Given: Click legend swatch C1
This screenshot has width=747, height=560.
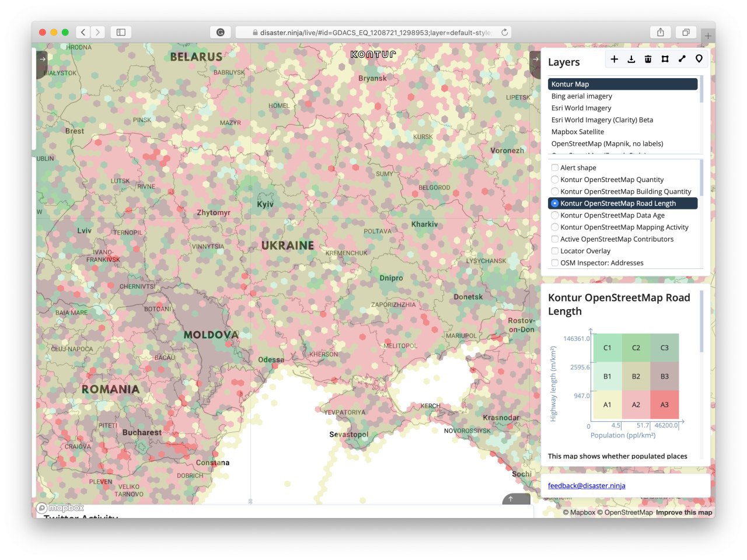Looking at the screenshot, I should 608,348.
